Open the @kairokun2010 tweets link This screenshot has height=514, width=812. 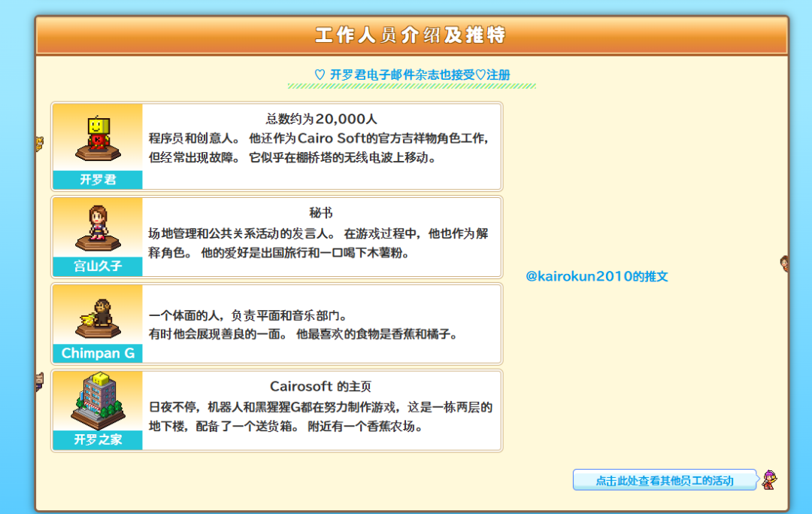click(597, 276)
